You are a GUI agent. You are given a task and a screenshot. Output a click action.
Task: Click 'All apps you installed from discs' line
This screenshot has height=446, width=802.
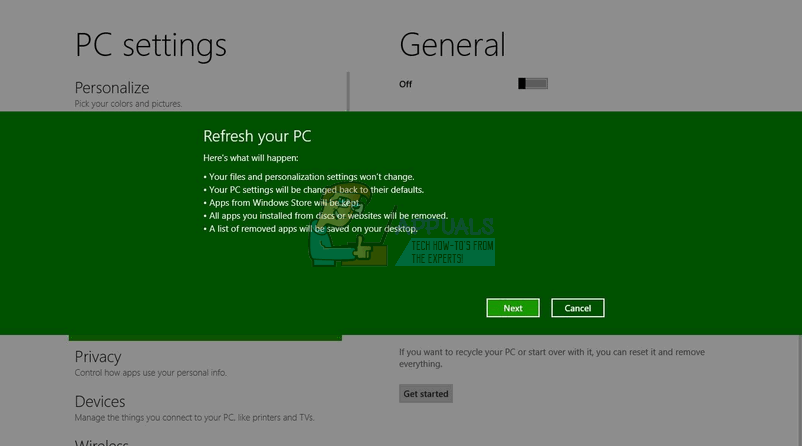(x=325, y=216)
